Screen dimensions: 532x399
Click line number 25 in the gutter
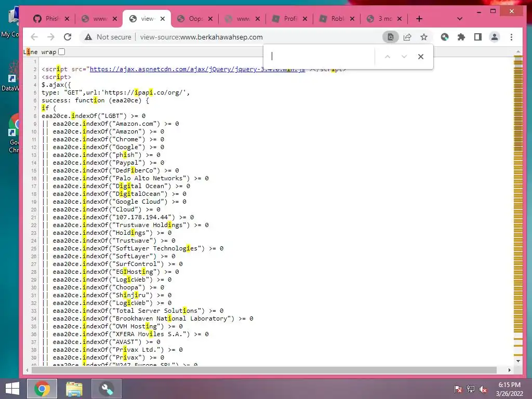(x=34, y=249)
